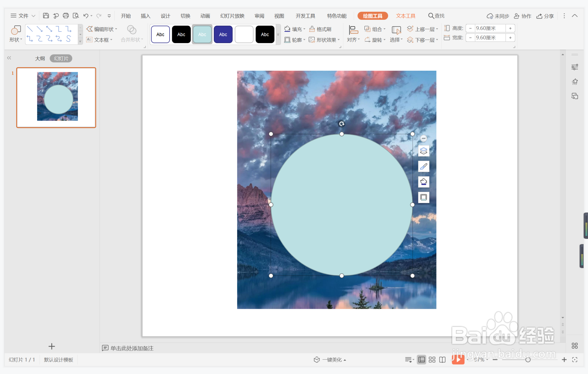Screen dimensions: 588x374
Task: Open the star animation sidebar icon
Action: [x=574, y=82]
